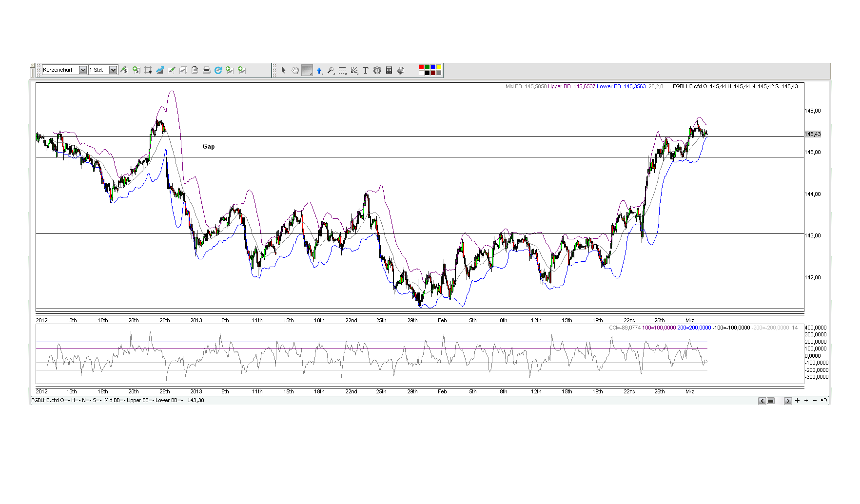This screenshot has width=860, height=504.
Task: Toggle the dotted selection mode icon
Action: click(x=342, y=70)
